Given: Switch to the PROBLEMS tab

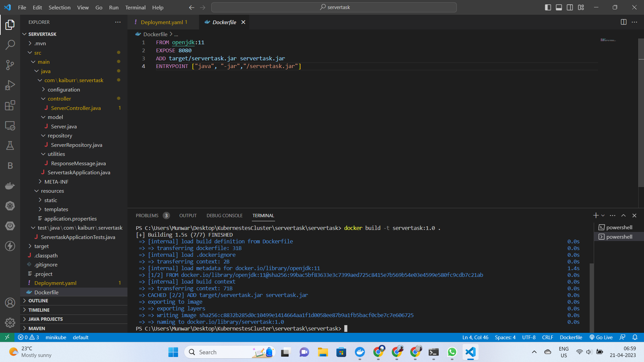Looking at the screenshot, I should (x=148, y=216).
